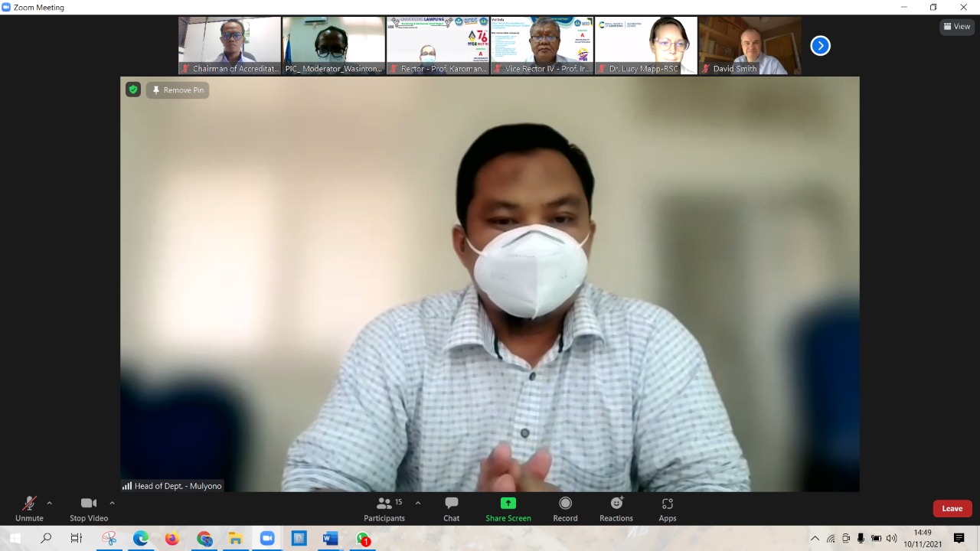Toggle Stop Video camera button
The width and height of the screenshot is (980, 551).
89,509
